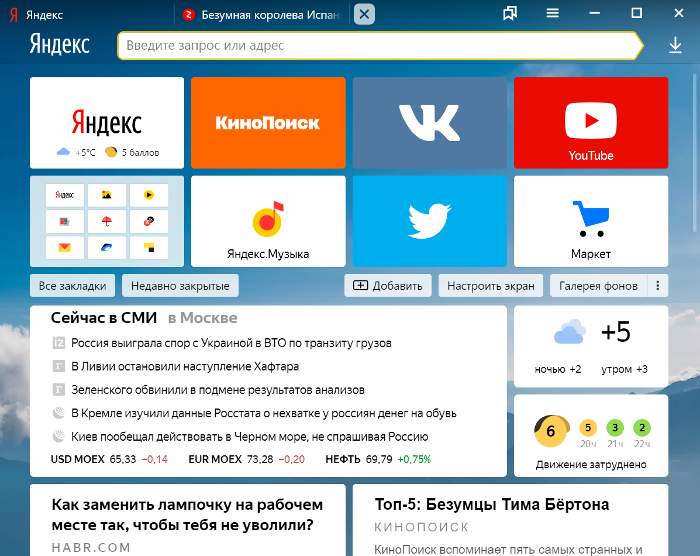Focus the Введите запрос или адрес field
The height and width of the screenshot is (556, 700).
click(x=379, y=46)
